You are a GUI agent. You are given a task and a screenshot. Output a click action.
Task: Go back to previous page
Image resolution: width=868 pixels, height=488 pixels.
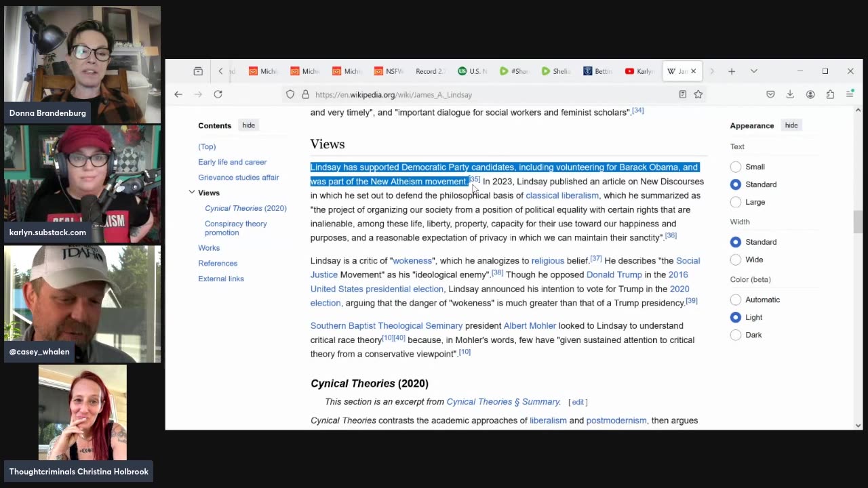(178, 94)
